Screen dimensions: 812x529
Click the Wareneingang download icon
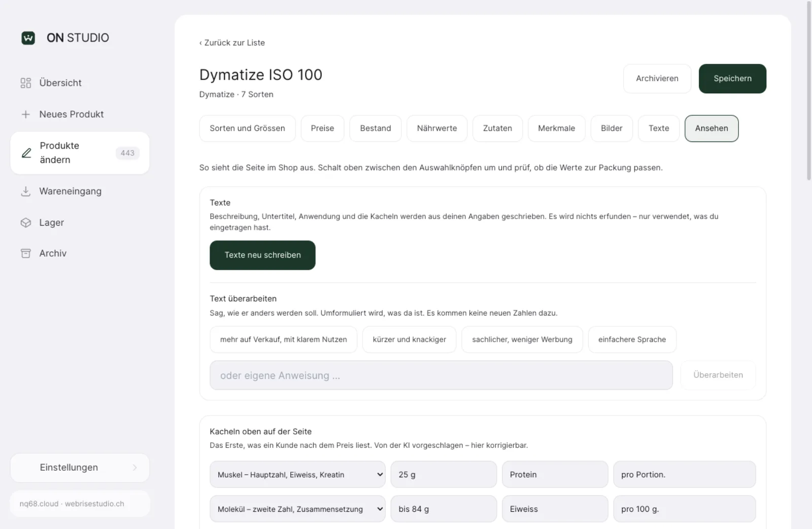click(26, 191)
